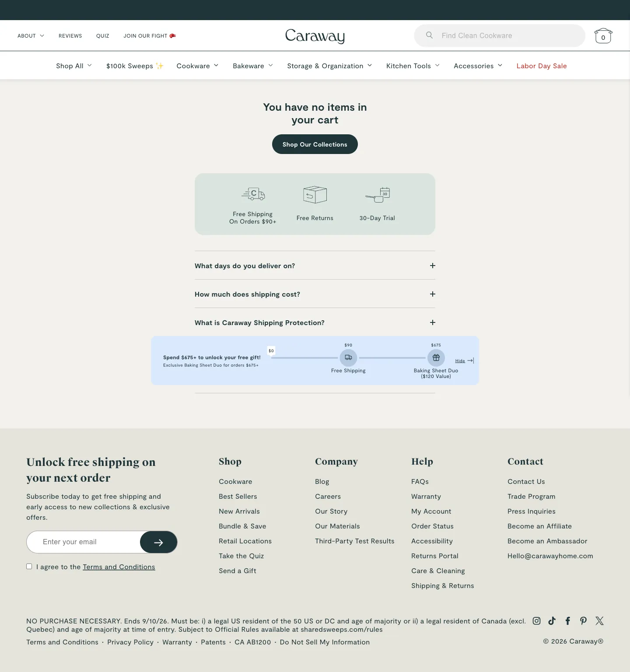Screen dimensions: 630x672
Task: Click the $0 progress bar start marker
Action: coord(271,351)
